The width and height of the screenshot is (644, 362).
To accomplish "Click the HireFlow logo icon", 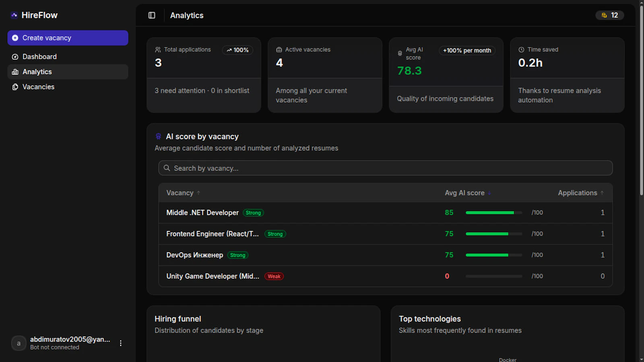I will [14, 15].
